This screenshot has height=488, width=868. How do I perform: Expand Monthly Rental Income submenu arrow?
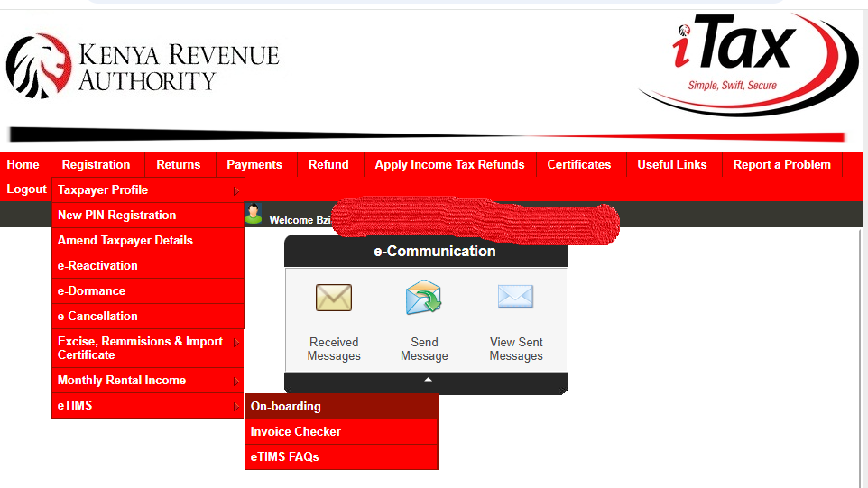coord(236,382)
